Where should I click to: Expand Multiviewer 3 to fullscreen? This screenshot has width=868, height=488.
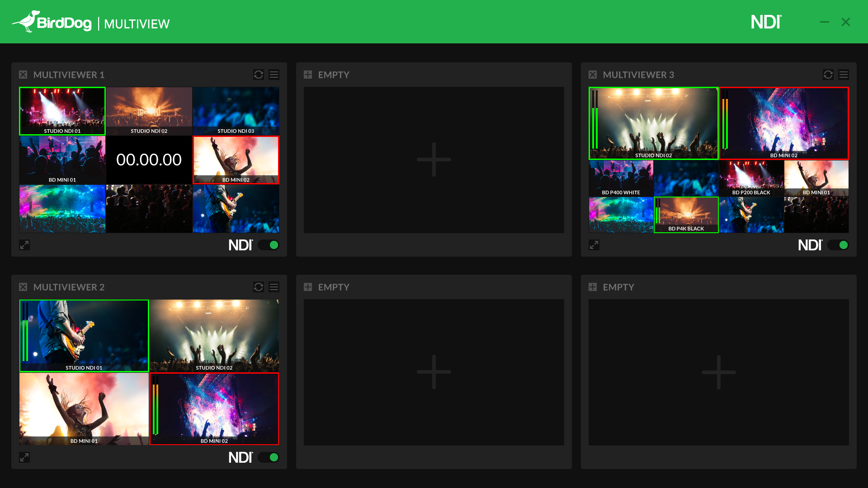pos(594,245)
